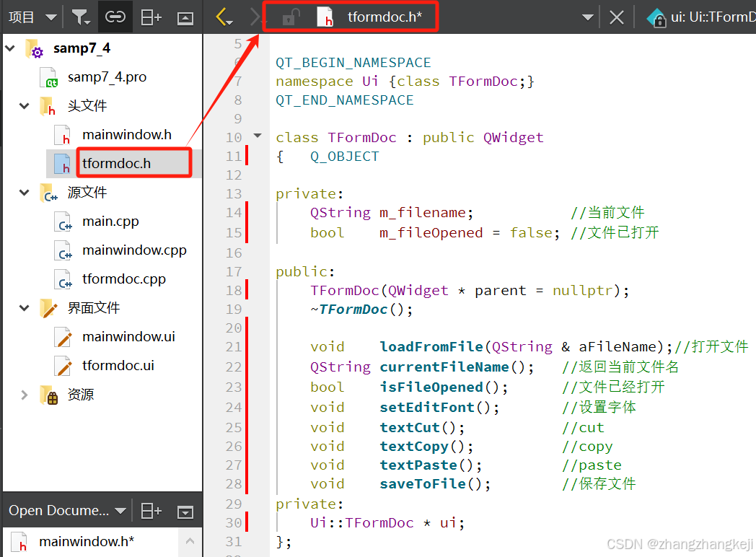Viewport: 756px width, 557px height.
Task: Click the tformdoc.cpp C++ file icon
Action: [x=63, y=280]
